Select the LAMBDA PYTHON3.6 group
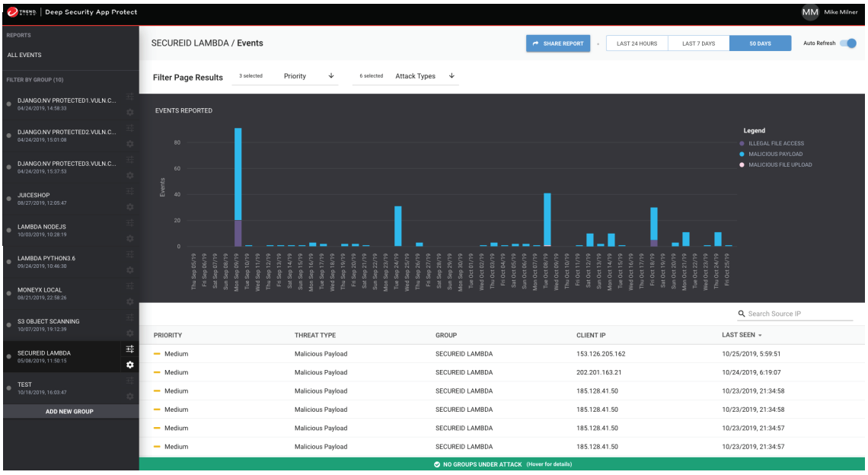The image size is (868, 475). (x=62, y=262)
